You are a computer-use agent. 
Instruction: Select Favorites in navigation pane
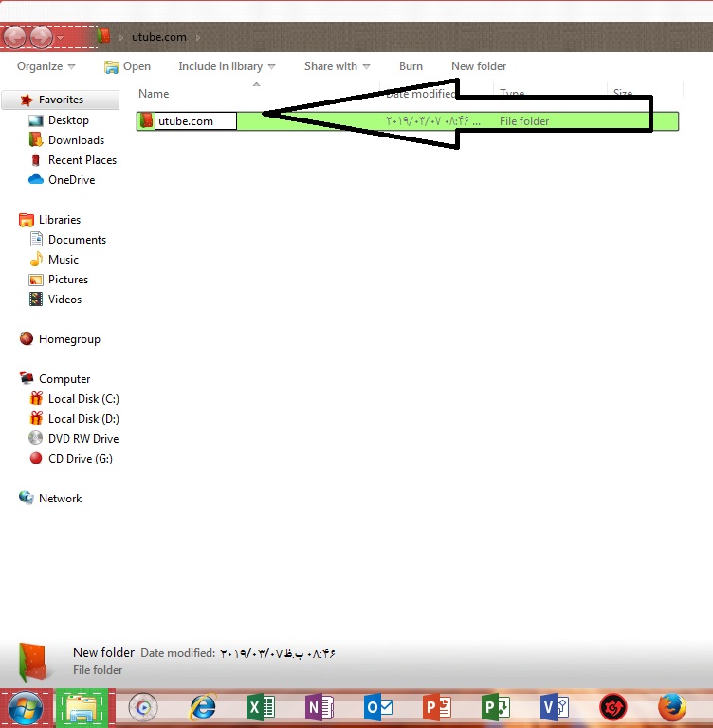tap(61, 100)
